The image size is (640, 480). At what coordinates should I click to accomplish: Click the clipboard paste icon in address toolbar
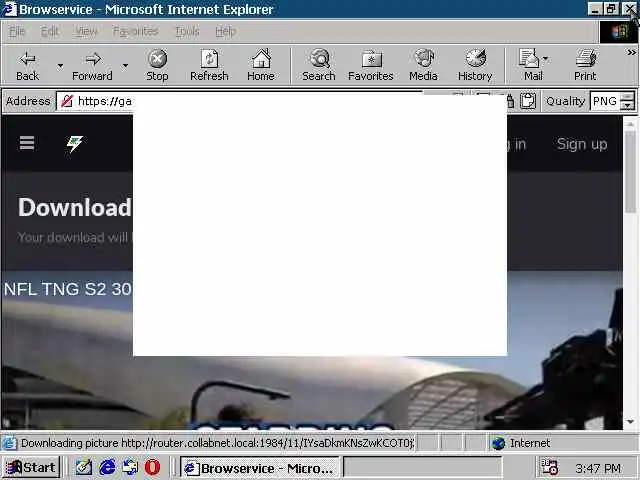tap(528, 101)
